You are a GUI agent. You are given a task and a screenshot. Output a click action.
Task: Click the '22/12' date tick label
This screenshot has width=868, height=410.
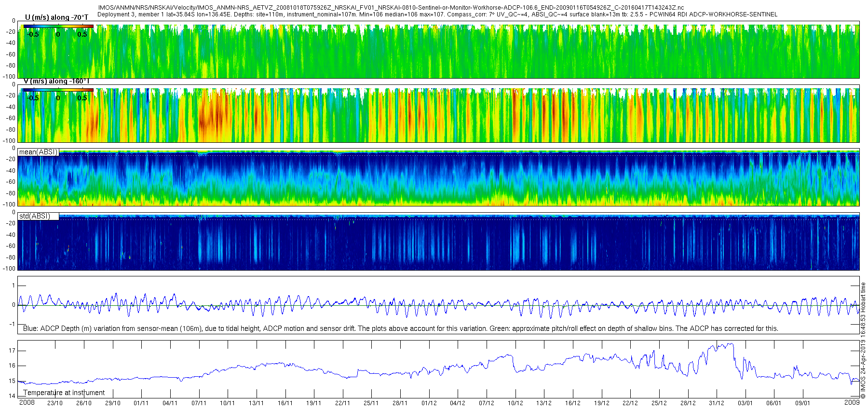tap(630, 403)
